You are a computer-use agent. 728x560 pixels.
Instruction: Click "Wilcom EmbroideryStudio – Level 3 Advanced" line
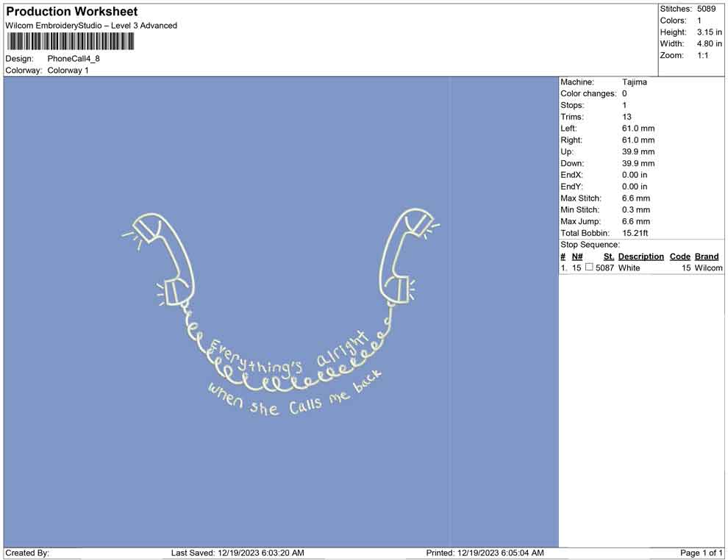click(x=91, y=26)
